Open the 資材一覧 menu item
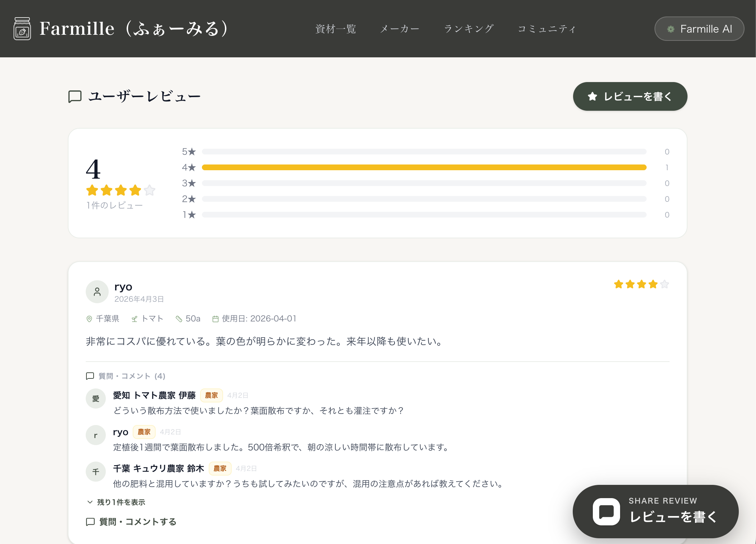This screenshot has height=544, width=756. click(335, 29)
